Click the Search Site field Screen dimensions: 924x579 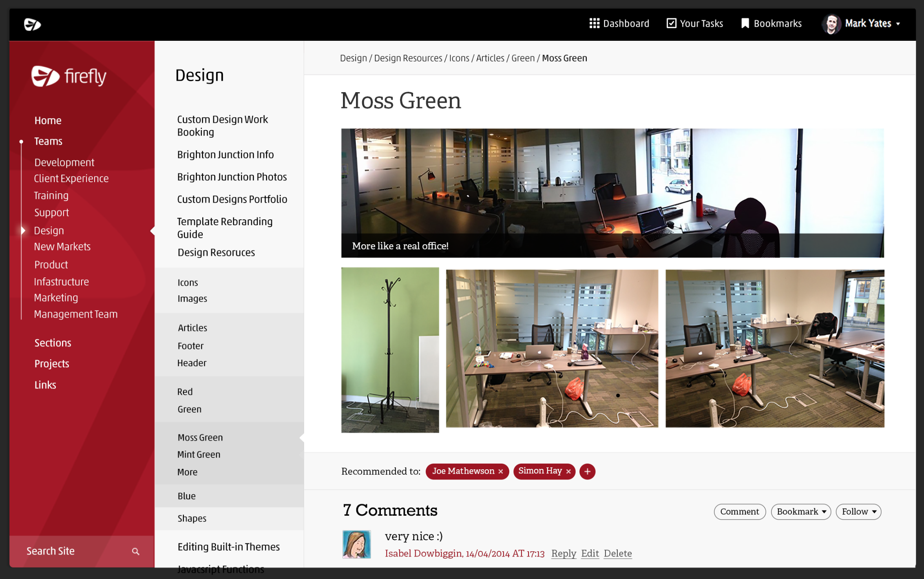[82, 551]
